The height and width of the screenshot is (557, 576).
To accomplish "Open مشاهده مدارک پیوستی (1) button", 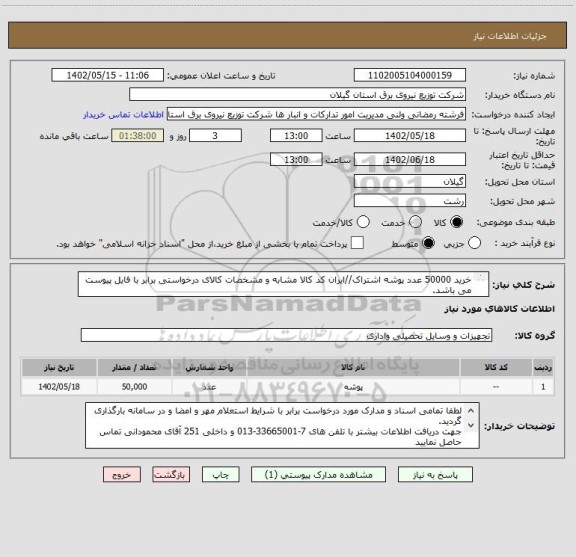I will coord(318,475).
